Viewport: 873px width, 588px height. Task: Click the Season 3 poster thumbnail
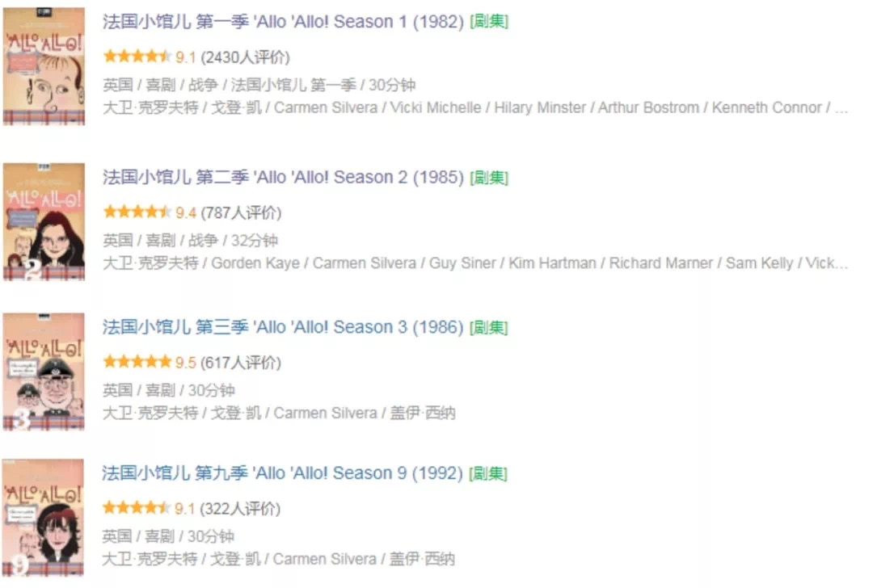44,372
